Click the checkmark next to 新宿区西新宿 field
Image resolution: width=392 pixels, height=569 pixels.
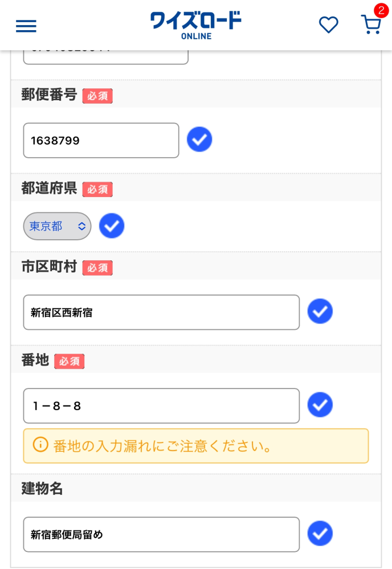[x=320, y=312]
